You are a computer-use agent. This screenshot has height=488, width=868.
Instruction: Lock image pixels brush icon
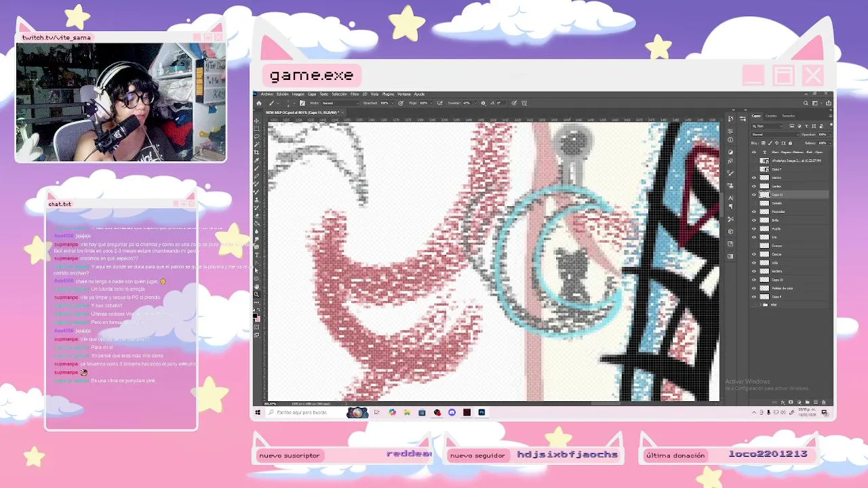(x=770, y=143)
